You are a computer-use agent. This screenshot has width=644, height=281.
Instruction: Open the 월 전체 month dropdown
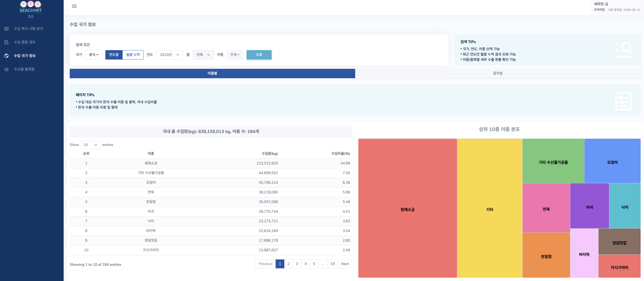tap(203, 55)
